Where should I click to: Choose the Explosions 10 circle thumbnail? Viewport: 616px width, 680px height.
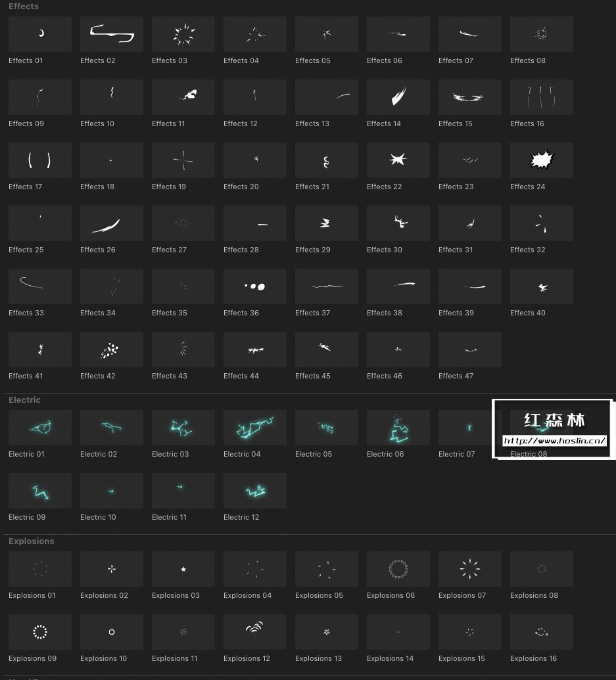[112, 632]
